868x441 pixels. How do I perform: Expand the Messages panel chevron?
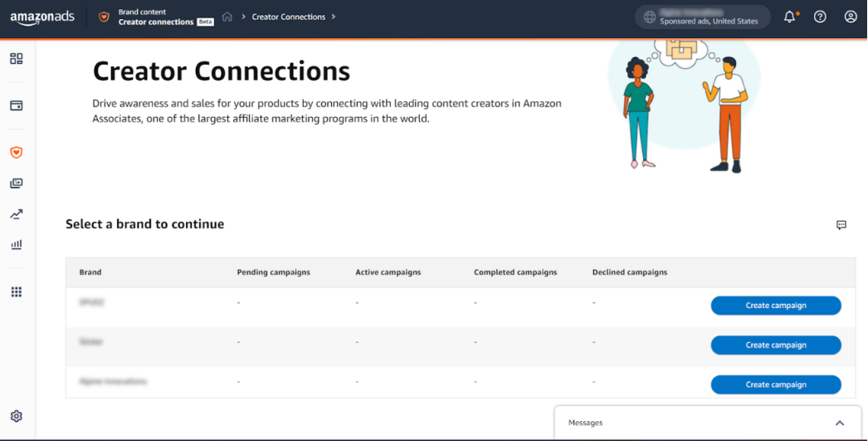pyautogui.click(x=840, y=423)
